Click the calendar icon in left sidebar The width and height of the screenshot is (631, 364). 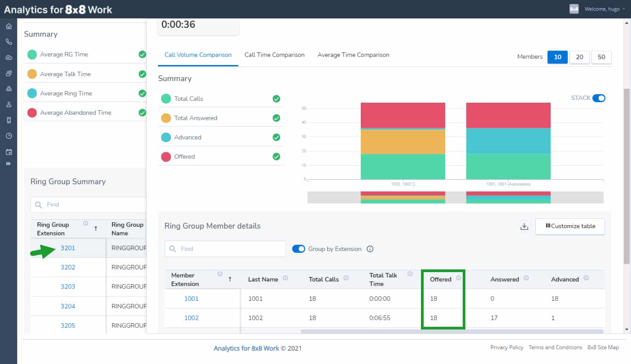coord(9,152)
